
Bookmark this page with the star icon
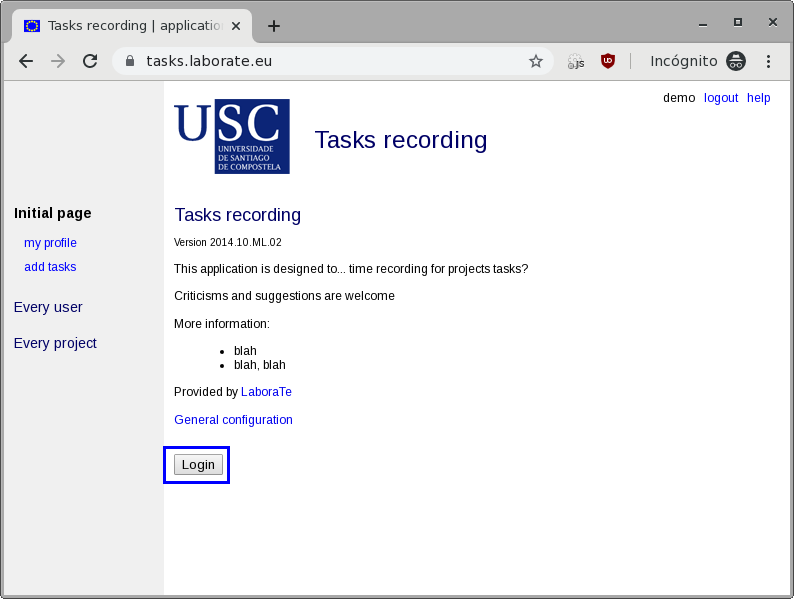point(536,61)
